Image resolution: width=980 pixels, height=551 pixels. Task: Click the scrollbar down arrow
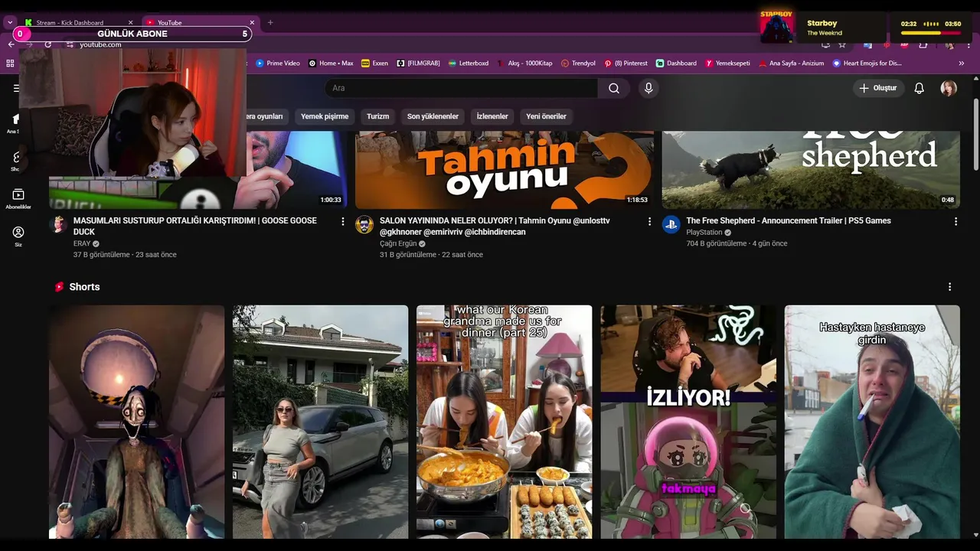click(x=975, y=534)
